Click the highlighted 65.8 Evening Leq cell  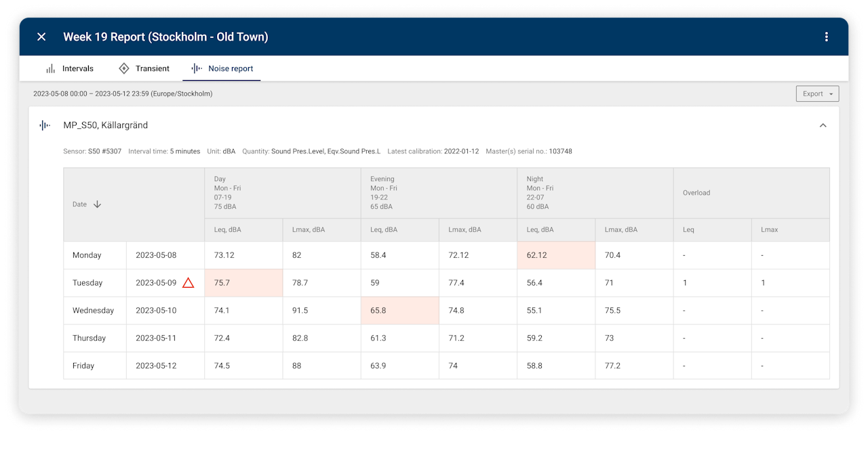pyautogui.click(x=400, y=310)
